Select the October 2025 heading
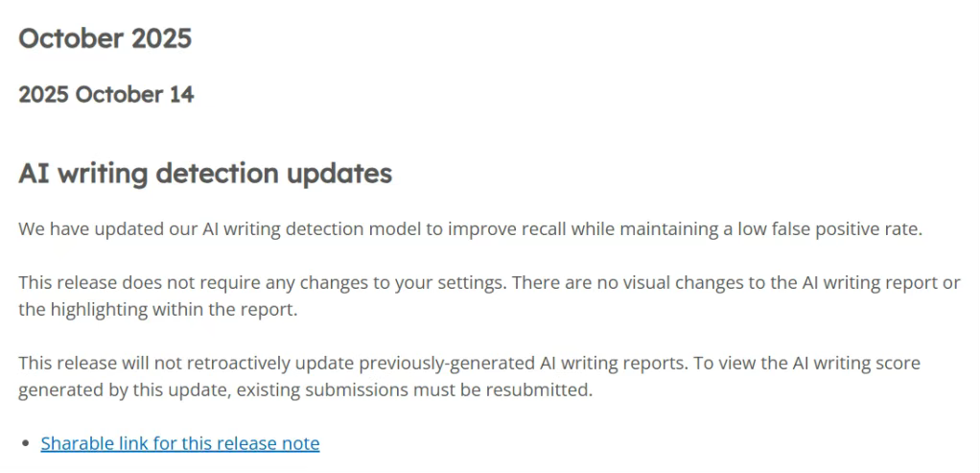This screenshot has width=980, height=473. click(105, 38)
